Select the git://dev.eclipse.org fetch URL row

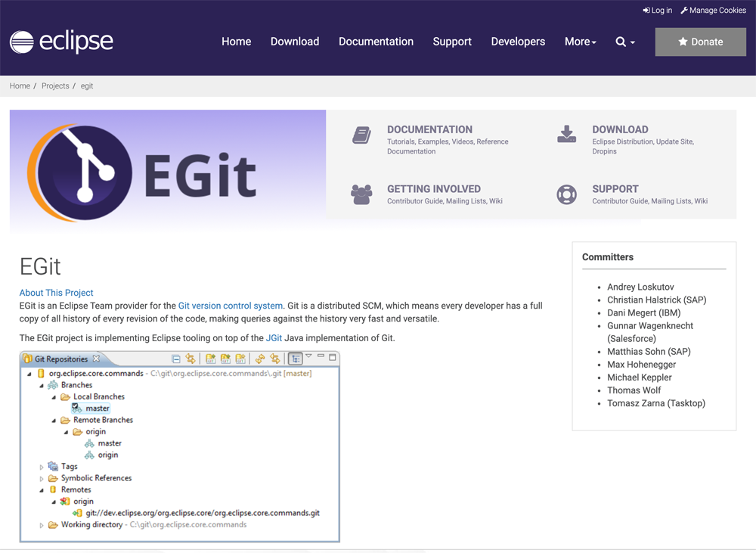point(203,513)
